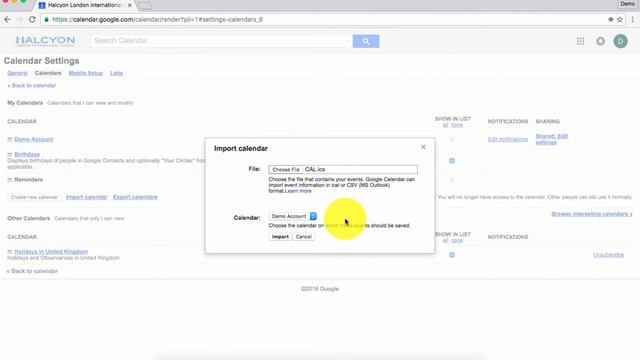Viewport: 640px width, 360px height.
Task: Click 'all' under Other Calendars Show in list
Action: pos(445,240)
